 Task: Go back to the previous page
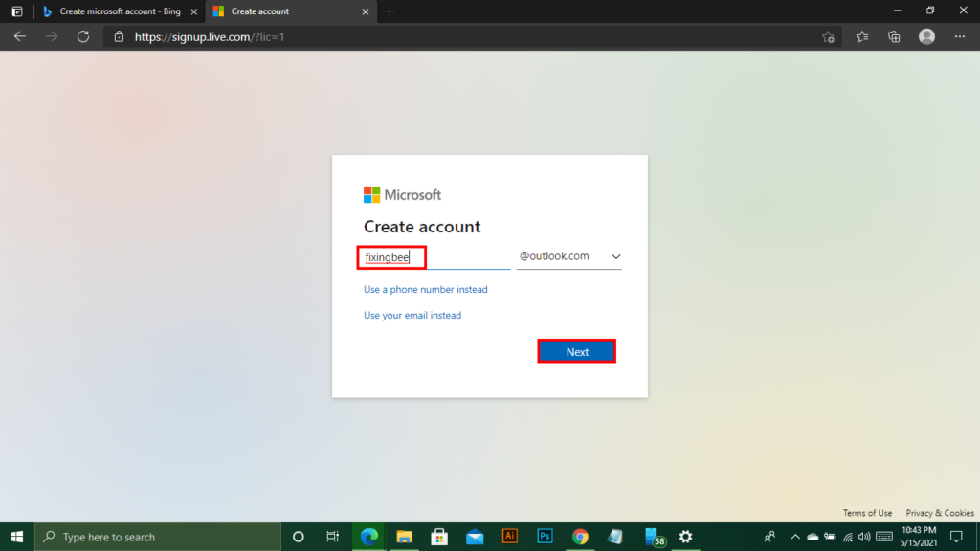point(20,37)
